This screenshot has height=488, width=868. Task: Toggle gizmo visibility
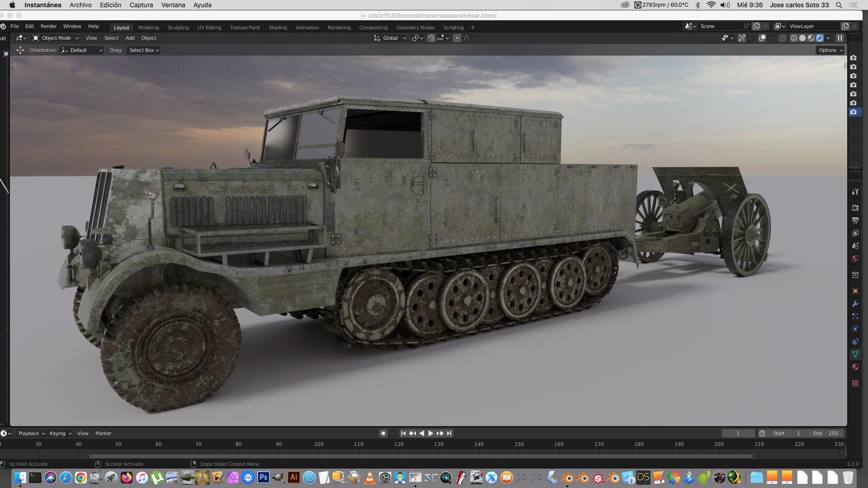(x=742, y=38)
